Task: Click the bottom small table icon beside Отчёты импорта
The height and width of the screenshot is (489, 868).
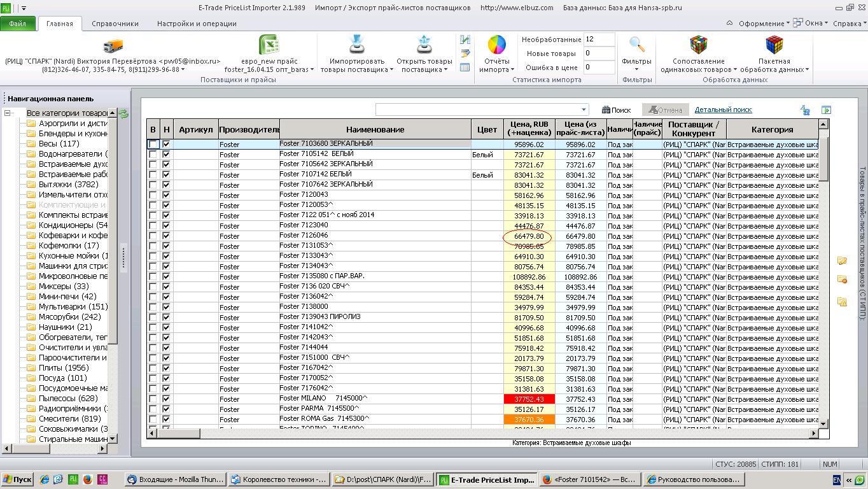Action: pos(465,67)
